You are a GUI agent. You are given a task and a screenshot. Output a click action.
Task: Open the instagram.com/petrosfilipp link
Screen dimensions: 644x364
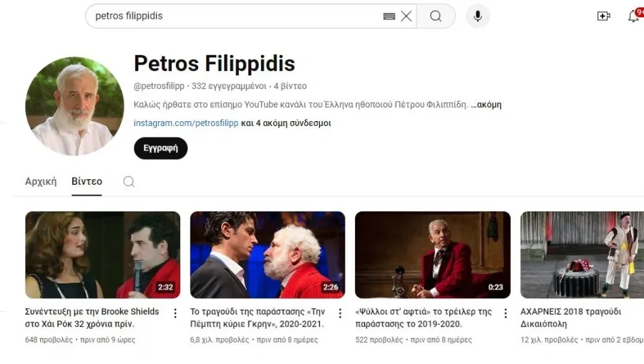[186, 123]
